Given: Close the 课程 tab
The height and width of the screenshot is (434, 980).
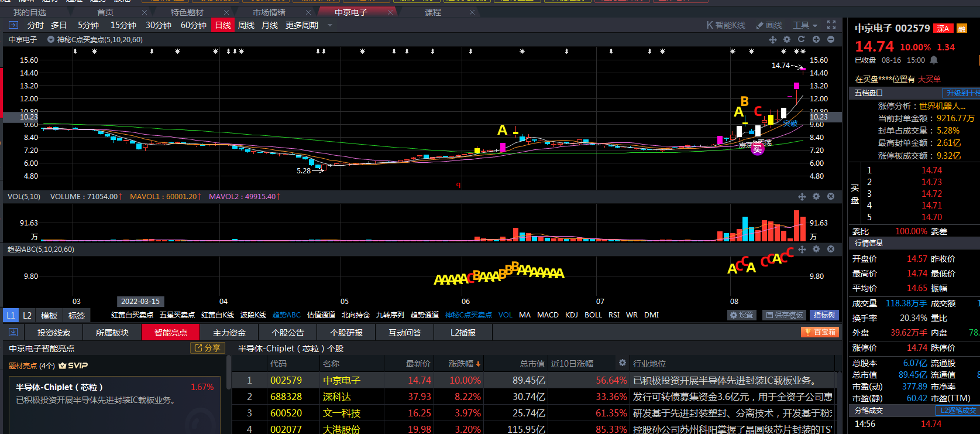Looking at the screenshot, I should click(x=473, y=12).
